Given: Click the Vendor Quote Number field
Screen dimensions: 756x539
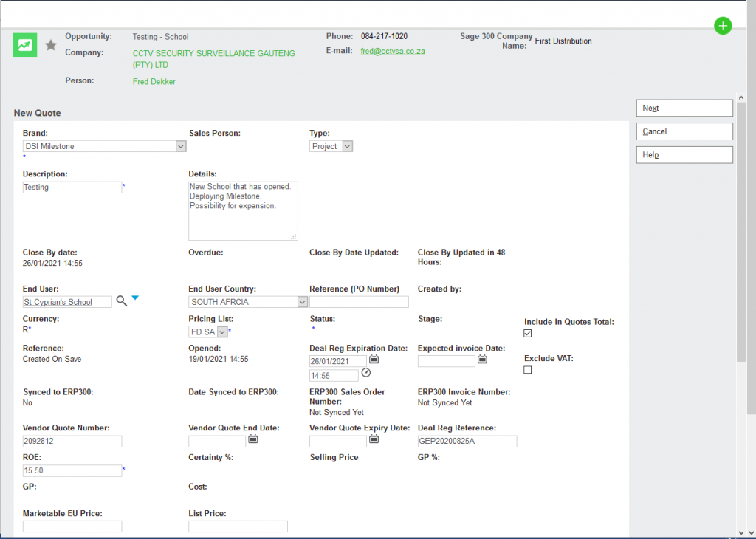Looking at the screenshot, I should point(72,442).
